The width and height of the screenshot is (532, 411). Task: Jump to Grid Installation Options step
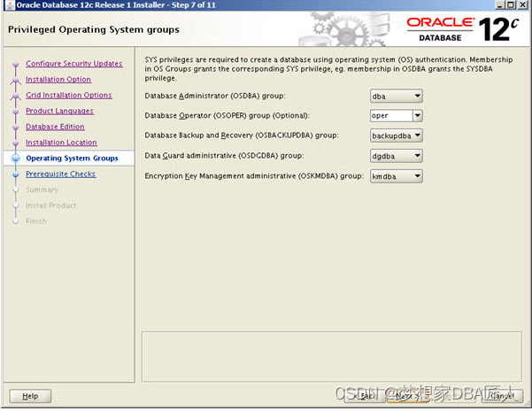69,95
